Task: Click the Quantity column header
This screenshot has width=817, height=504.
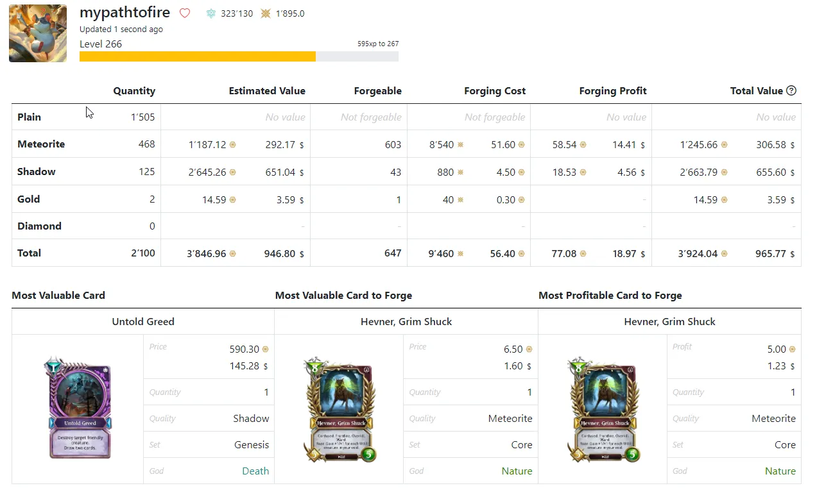Action: click(134, 91)
